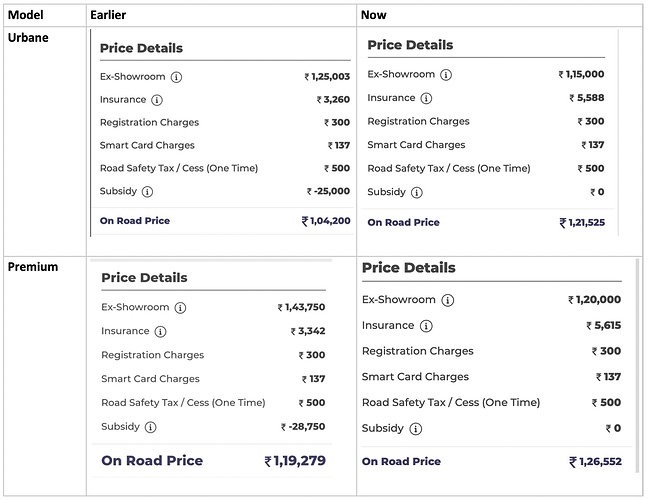Click info icon beside Urbane Now Ex-Showroom
This screenshot has width=648, height=500.
[x=446, y=75]
